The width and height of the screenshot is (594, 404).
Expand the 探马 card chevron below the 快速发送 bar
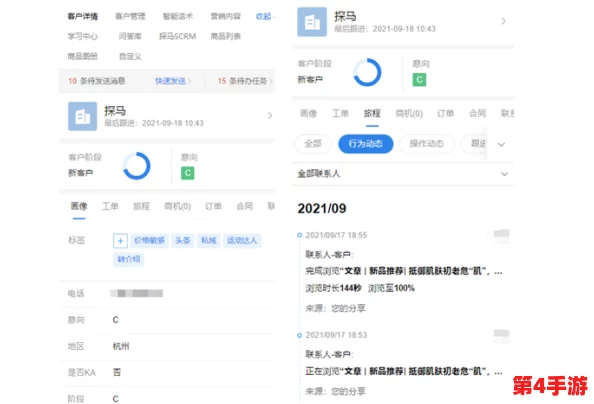click(270, 116)
